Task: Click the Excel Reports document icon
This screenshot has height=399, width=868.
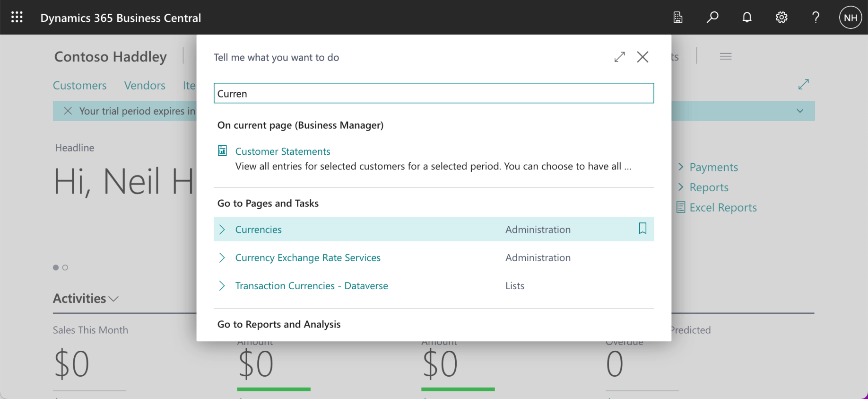Action: [x=681, y=207]
